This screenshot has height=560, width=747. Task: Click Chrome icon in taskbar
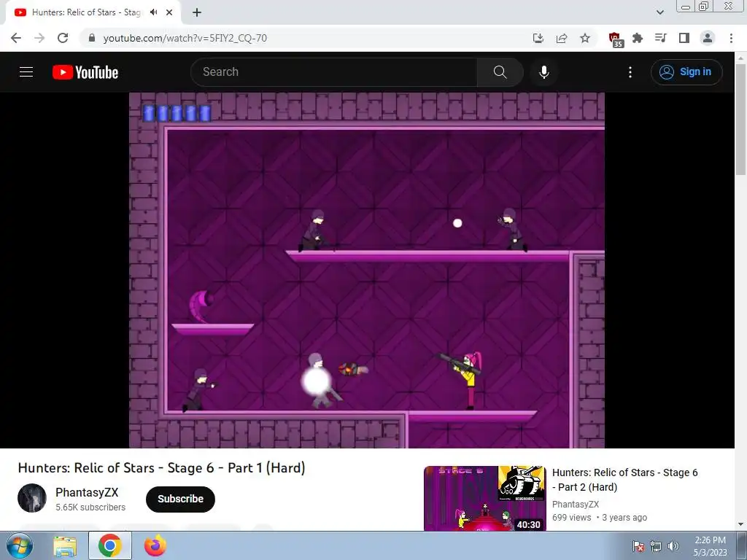(x=109, y=545)
